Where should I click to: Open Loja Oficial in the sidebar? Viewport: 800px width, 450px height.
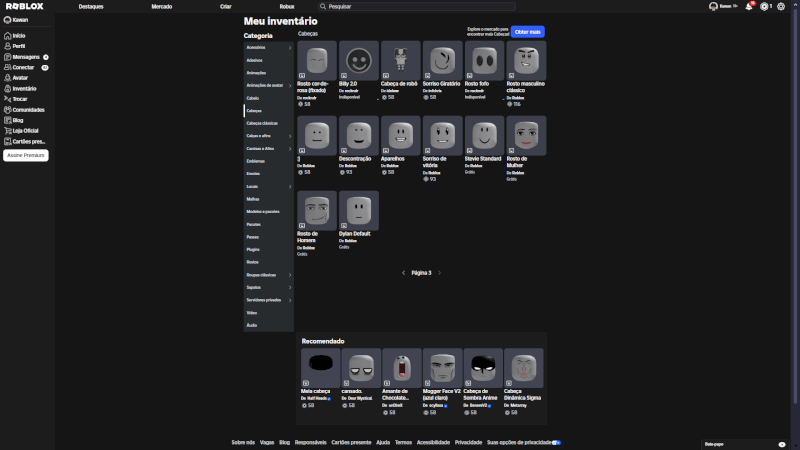(x=21, y=131)
